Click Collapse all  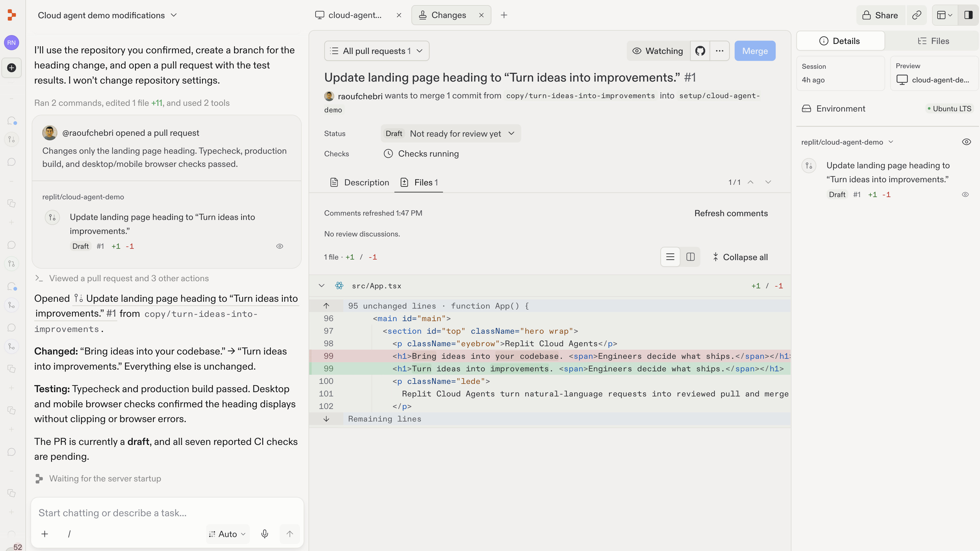[740, 257]
